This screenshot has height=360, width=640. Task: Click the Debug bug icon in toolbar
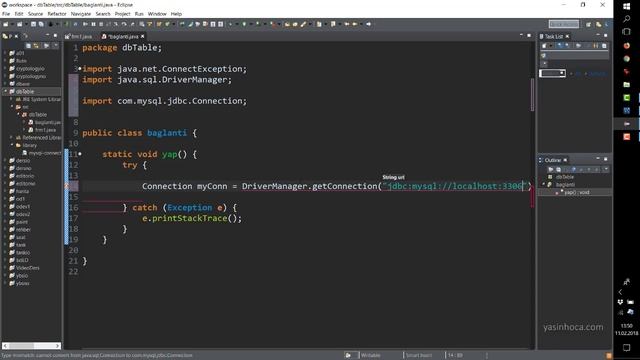coord(51,24)
